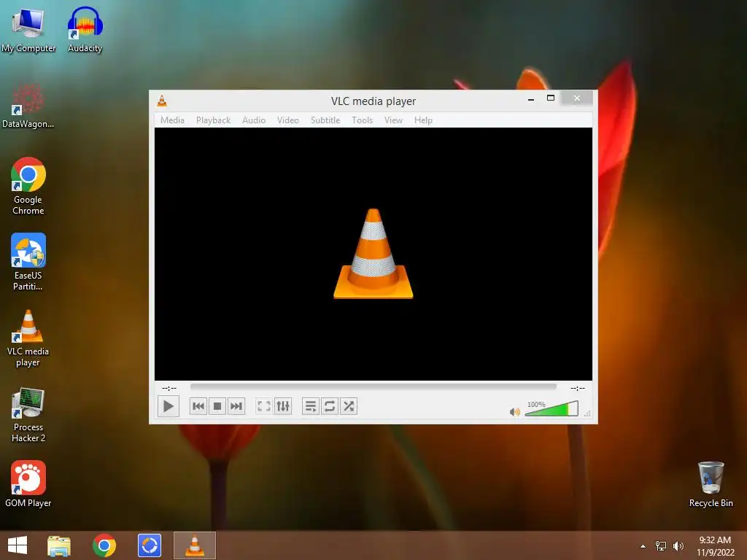Screen dimensions: 747x560
Task: Show hidden system tray icons
Action: pos(643,546)
